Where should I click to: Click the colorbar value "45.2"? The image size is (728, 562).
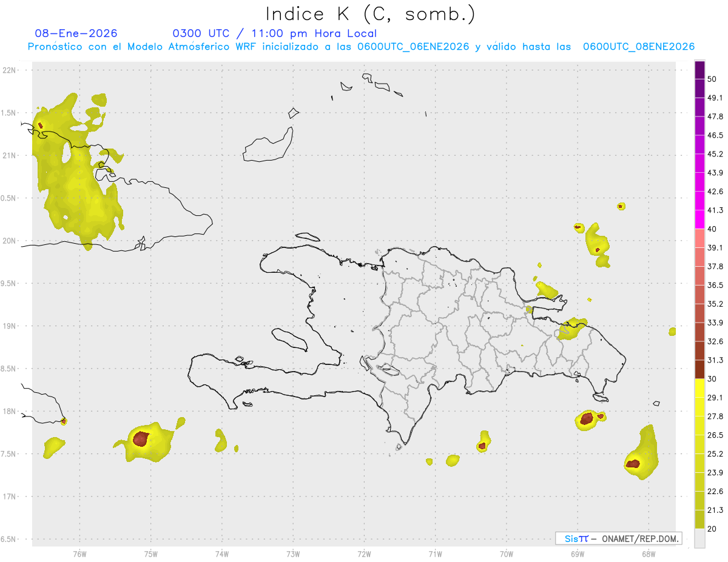click(x=715, y=154)
